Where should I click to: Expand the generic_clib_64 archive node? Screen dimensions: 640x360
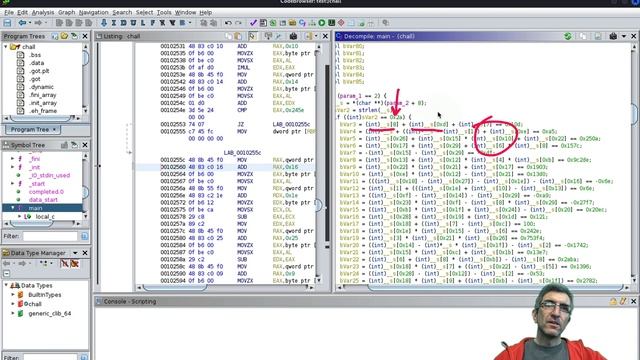(13, 313)
